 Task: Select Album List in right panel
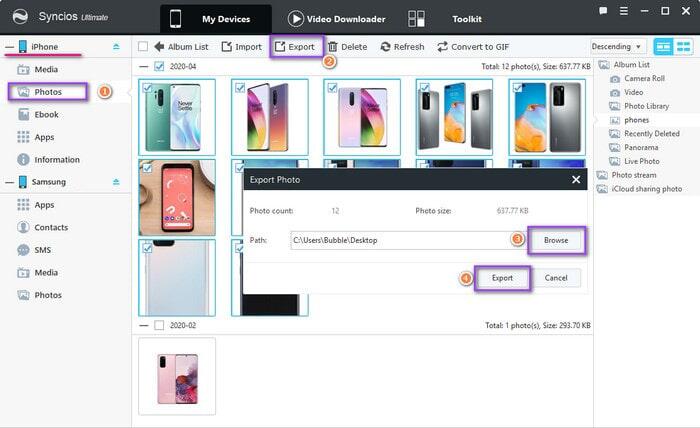click(624, 65)
